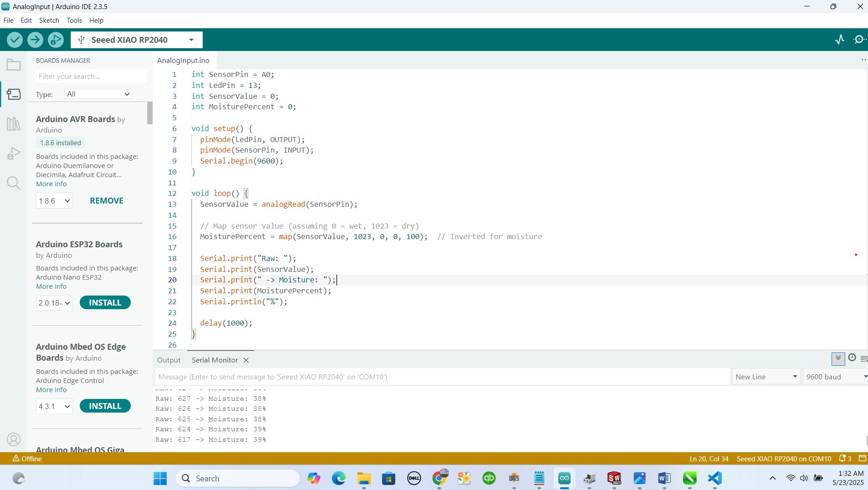868x490 pixels.
Task: Open File Explorer from the taskbar
Action: [x=364, y=478]
